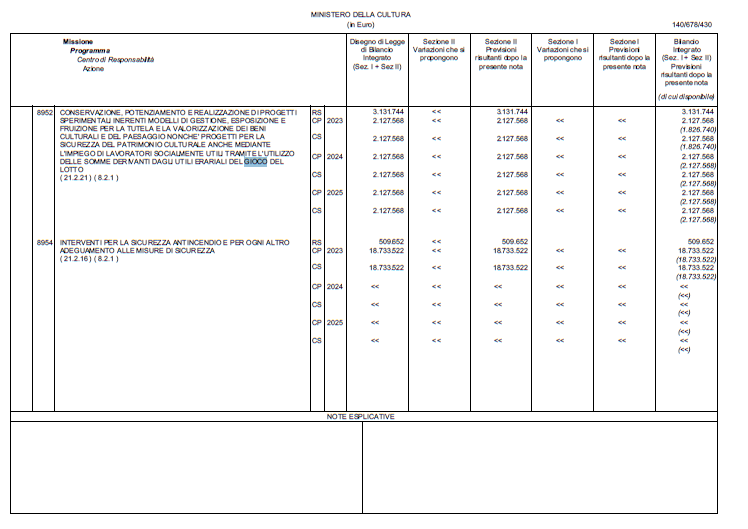748x529 pixels.
Task: Select the 509.652 value in first column
Action: click(391, 241)
